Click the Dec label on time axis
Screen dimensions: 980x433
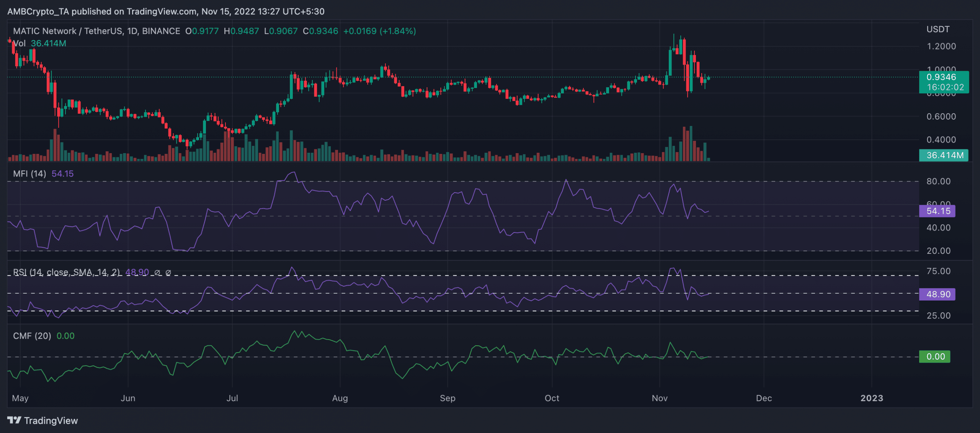764,398
